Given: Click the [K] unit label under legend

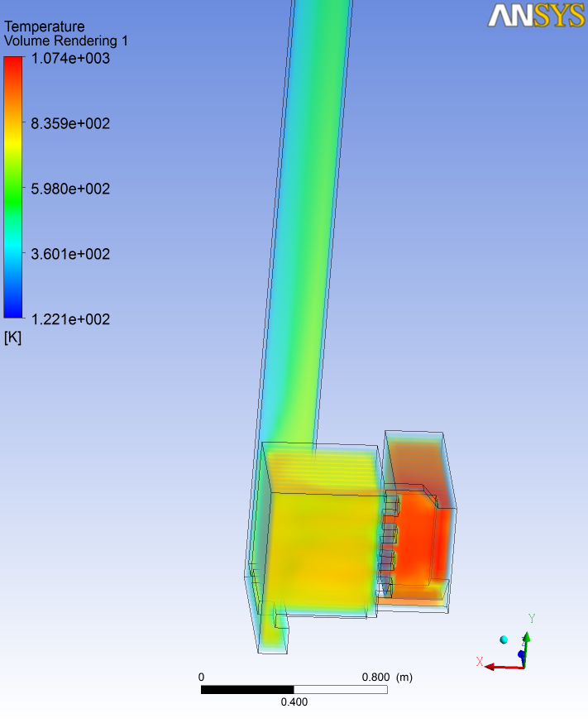Looking at the screenshot, I should (x=13, y=338).
